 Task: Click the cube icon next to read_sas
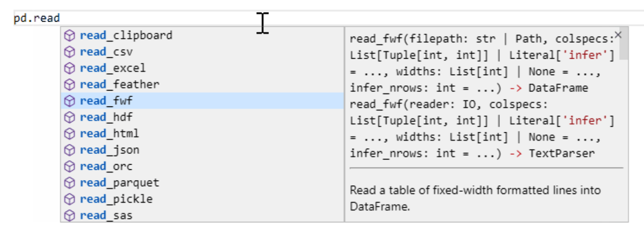point(69,216)
